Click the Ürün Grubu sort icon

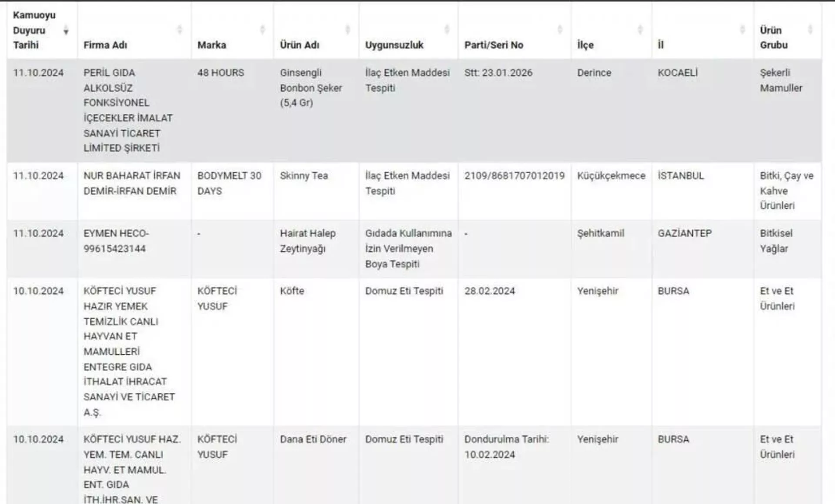pyautogui.click(x=810, y=30)
